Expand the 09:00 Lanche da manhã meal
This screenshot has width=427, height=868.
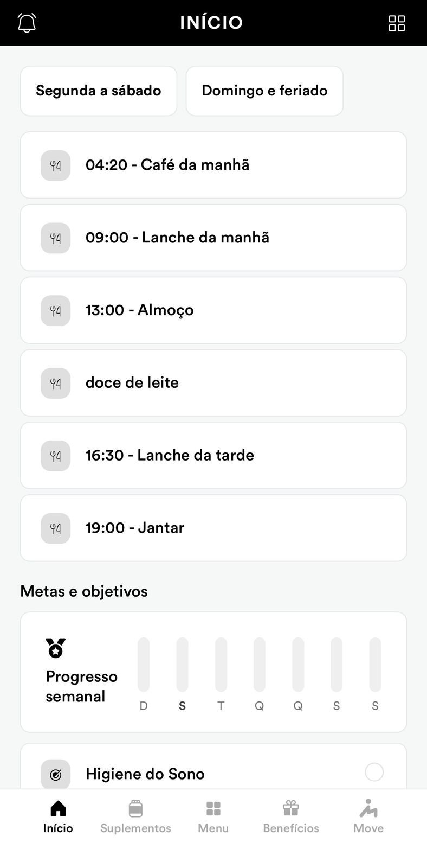pos(214,238)
